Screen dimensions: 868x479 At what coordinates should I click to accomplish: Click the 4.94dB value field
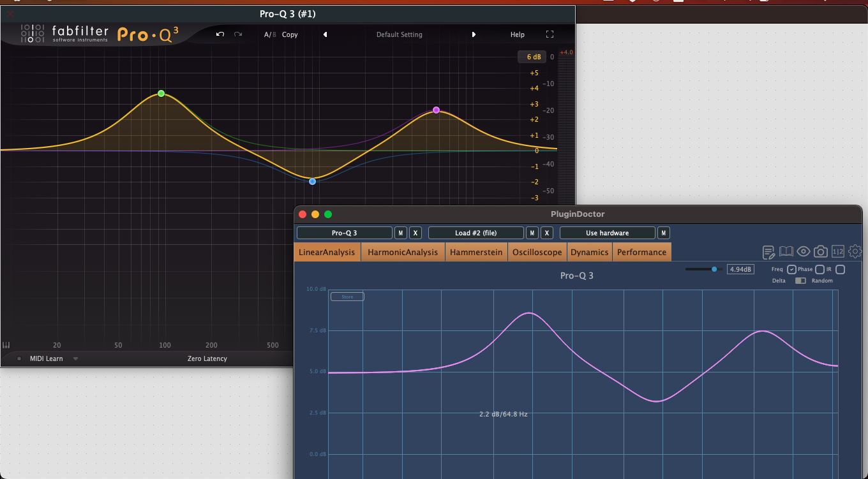pos(740,269)
